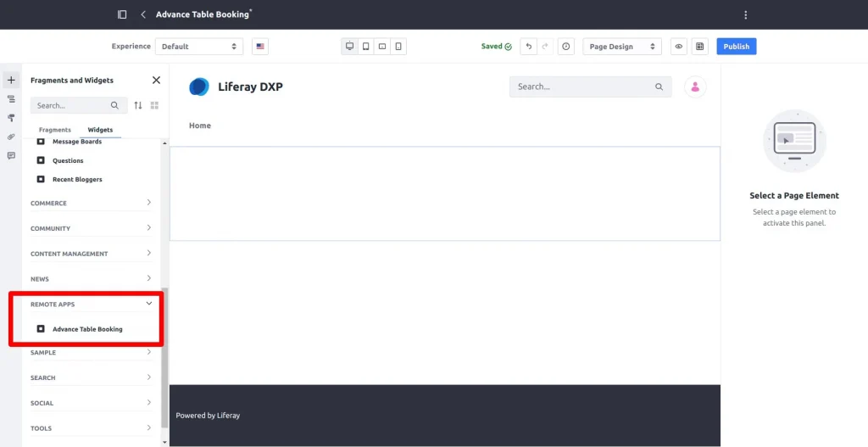868x447 pixels.
Task: Switch widgets to card view icon
Action: tap(154, 105)
